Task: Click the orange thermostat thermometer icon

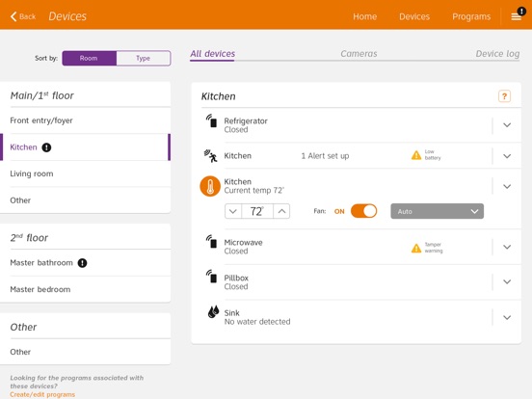Action: 210,186
